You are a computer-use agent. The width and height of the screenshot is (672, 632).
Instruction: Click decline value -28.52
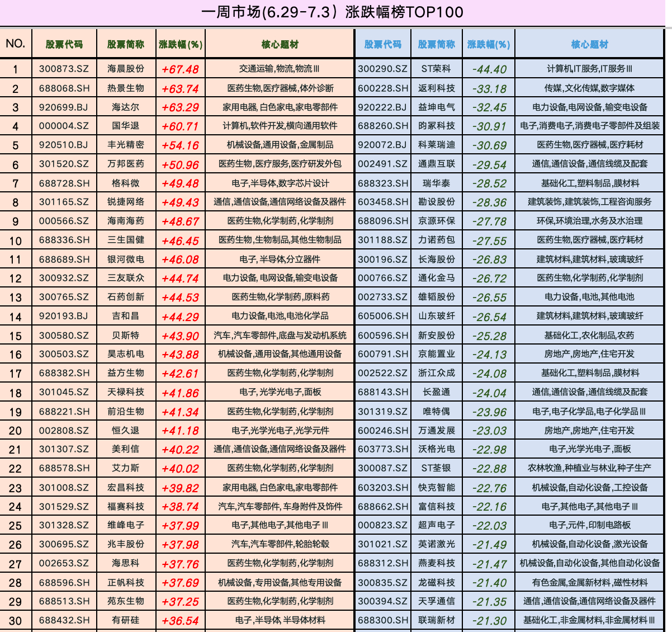tap(489, 183)
